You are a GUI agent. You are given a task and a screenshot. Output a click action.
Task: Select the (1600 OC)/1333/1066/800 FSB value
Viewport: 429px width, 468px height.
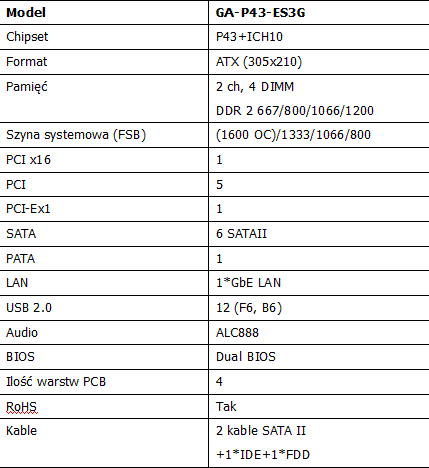[x=293, y=135]
